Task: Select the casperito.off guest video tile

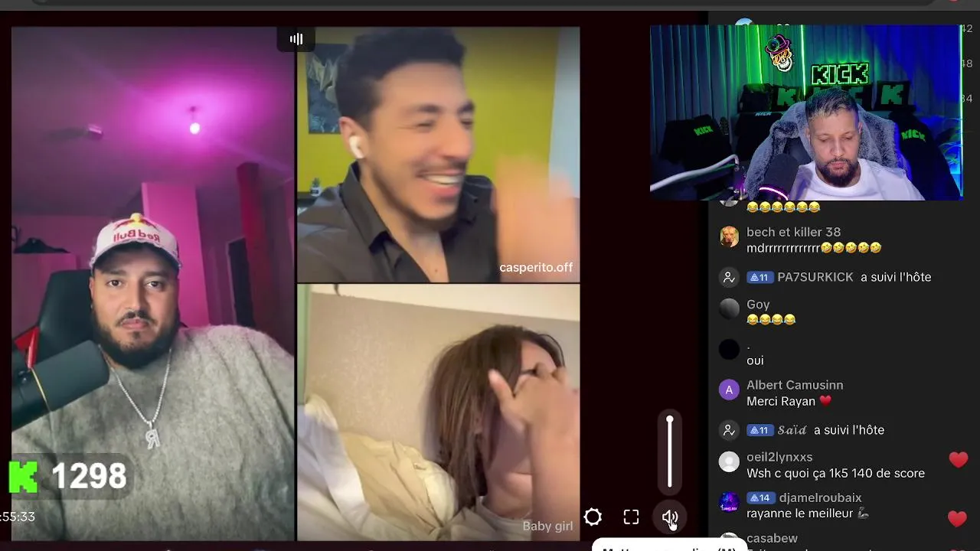Action: point(438,155)
